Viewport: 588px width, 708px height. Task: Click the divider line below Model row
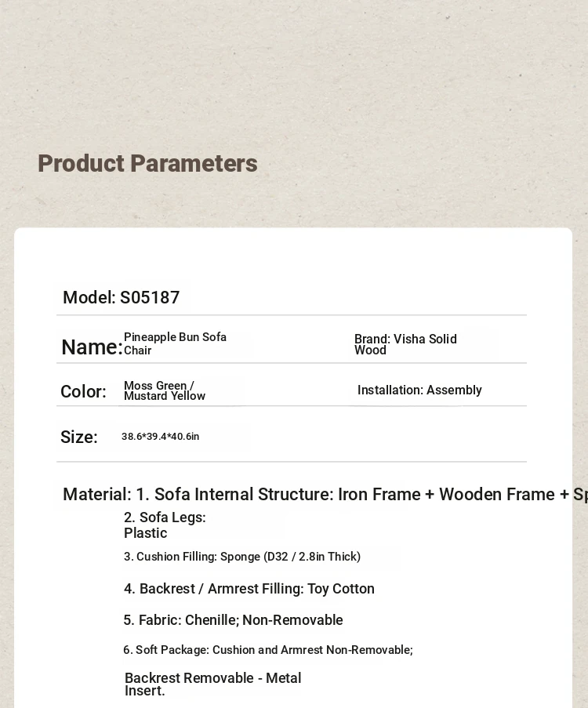click(292, 314)
